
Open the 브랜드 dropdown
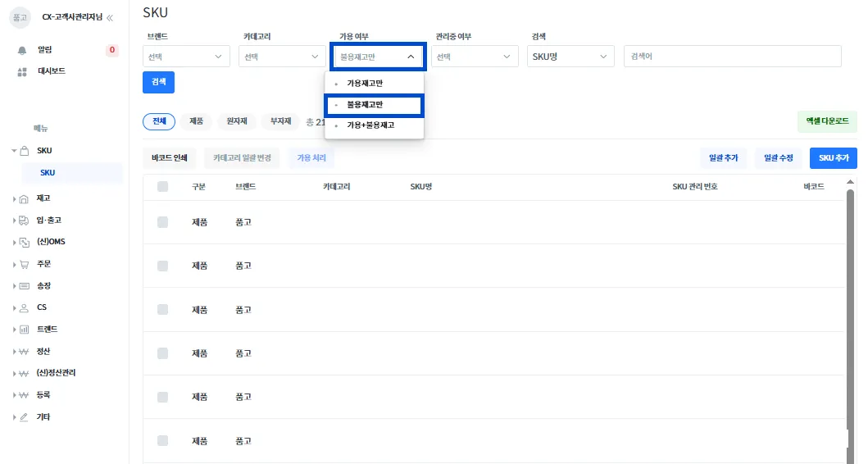point(186,57)
